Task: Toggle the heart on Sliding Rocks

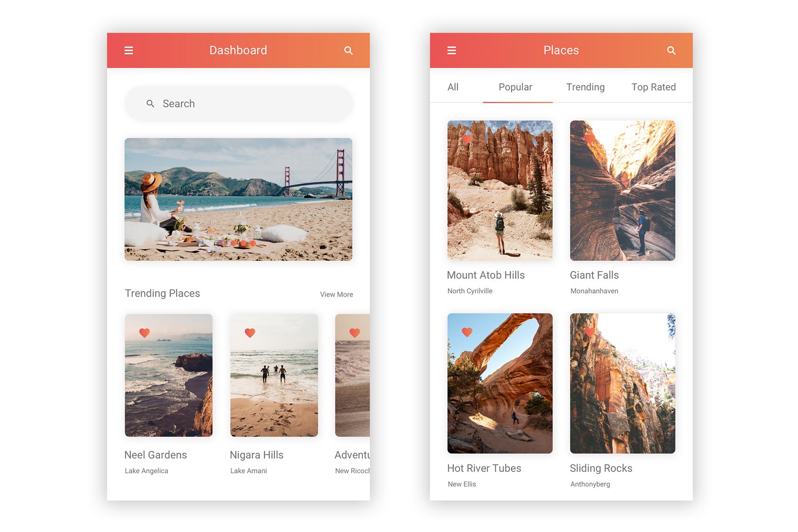Action: point(590,332)
